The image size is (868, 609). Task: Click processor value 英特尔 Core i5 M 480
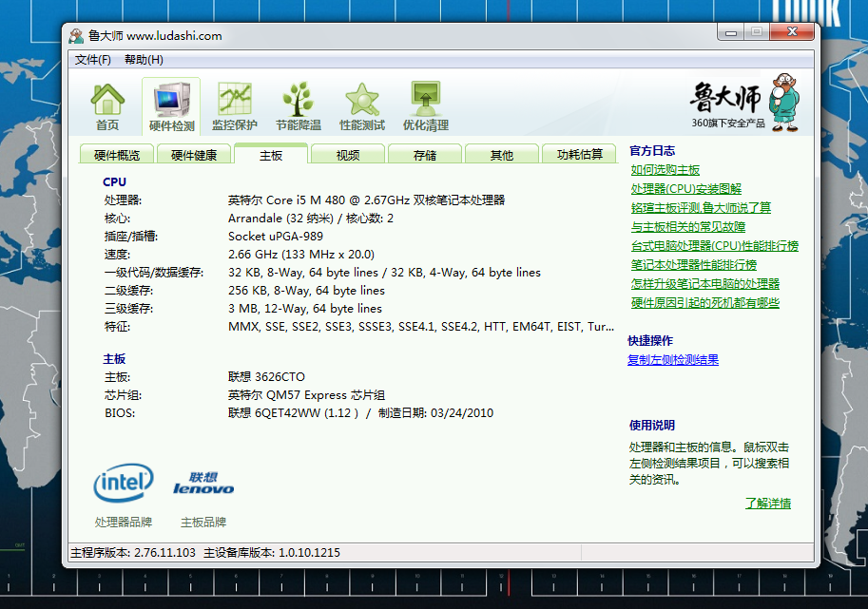click(366, 200)
